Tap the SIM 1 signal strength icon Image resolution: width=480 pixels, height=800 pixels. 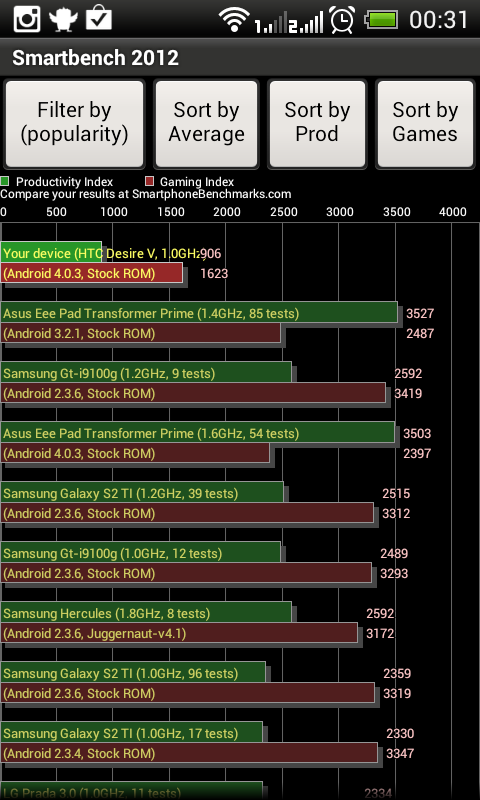click(270, 21)
